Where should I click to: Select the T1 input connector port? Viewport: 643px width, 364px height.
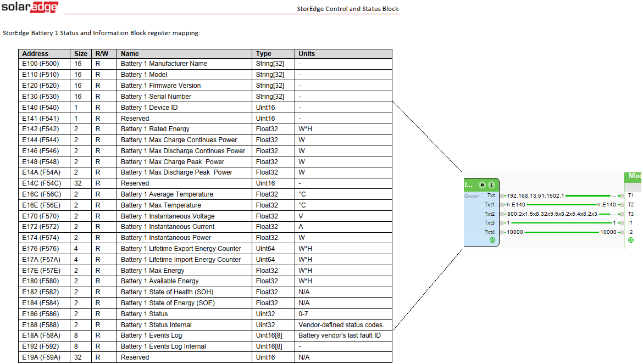pyautogui.click(x=621, y=195)
